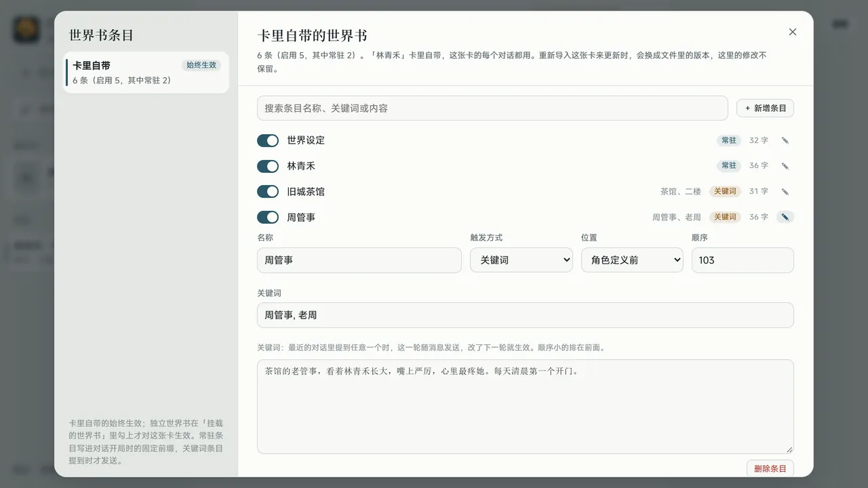This screenshot has height=488, width=868.
Task: Turn off the 林青禾 entry toggle
Action: (x=268, y=166)
